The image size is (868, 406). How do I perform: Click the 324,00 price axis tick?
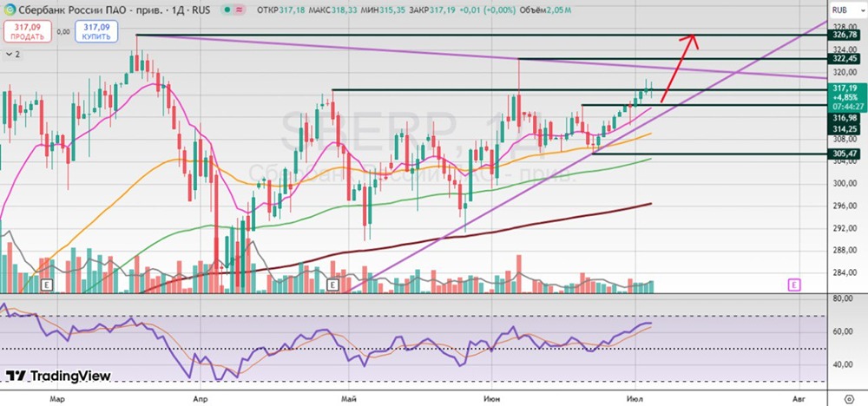coord(844,49)
